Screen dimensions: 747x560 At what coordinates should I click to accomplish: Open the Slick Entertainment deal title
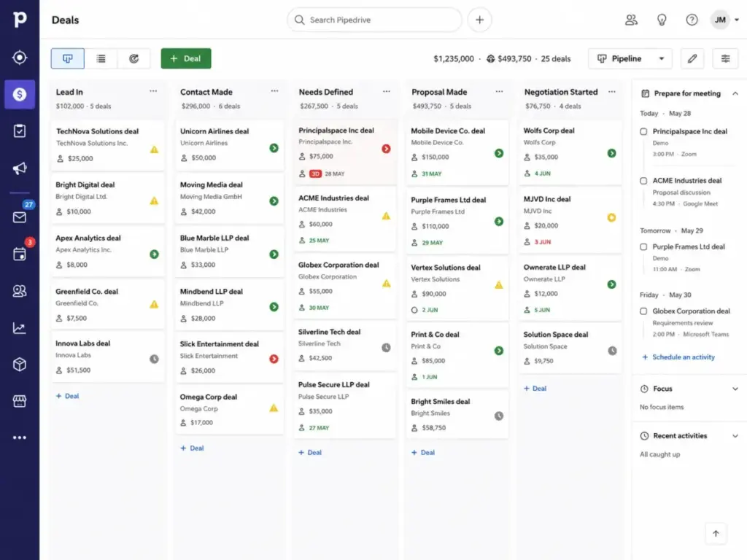click(x=219, y=344)
